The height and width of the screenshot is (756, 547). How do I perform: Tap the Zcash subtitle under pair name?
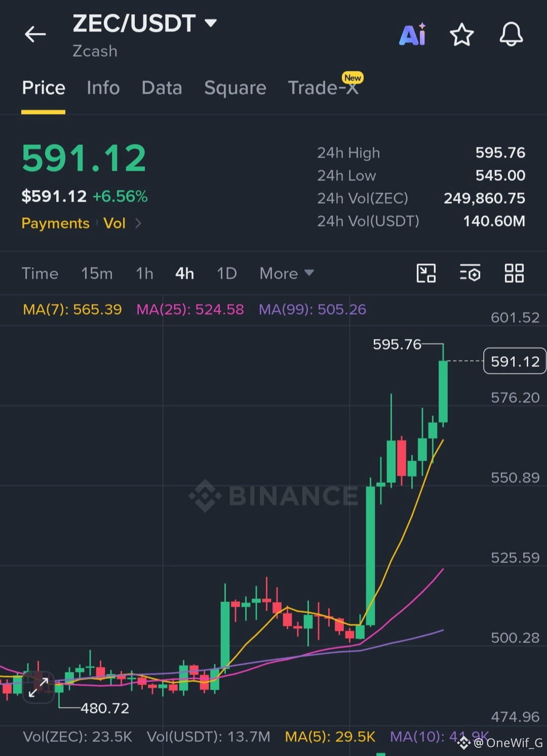pyautogui.click(x=95, y=51)
